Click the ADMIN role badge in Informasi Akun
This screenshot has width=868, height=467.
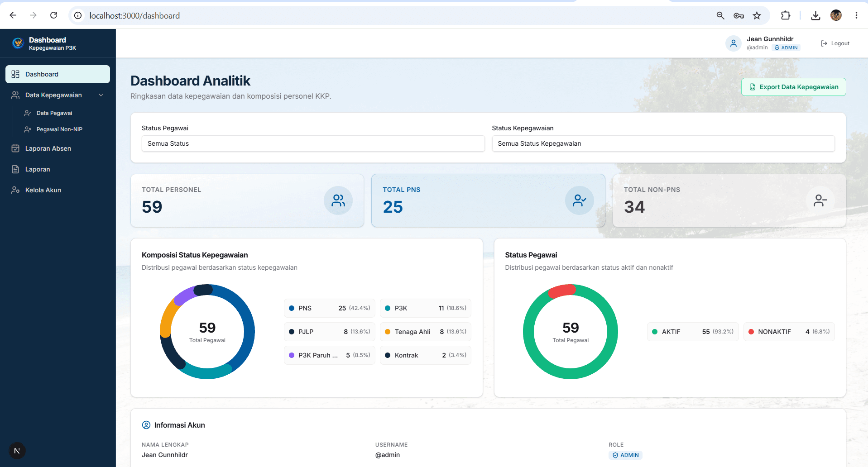point(625,455)
